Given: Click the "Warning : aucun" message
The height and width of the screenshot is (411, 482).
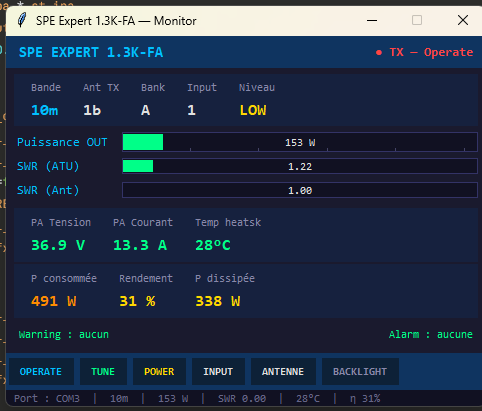Looking at the screenshot, I should click(64, 334).
